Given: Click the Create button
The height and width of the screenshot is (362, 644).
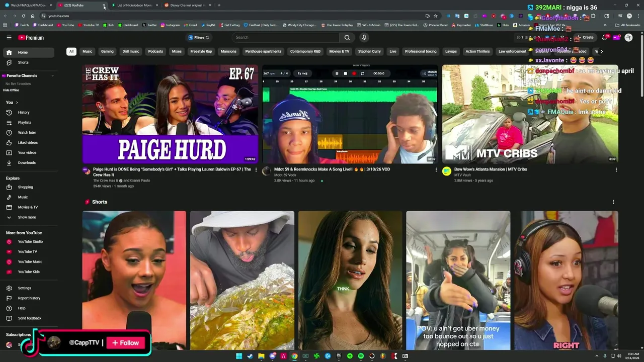Looking at the screenshot, I should pos(585,37).
